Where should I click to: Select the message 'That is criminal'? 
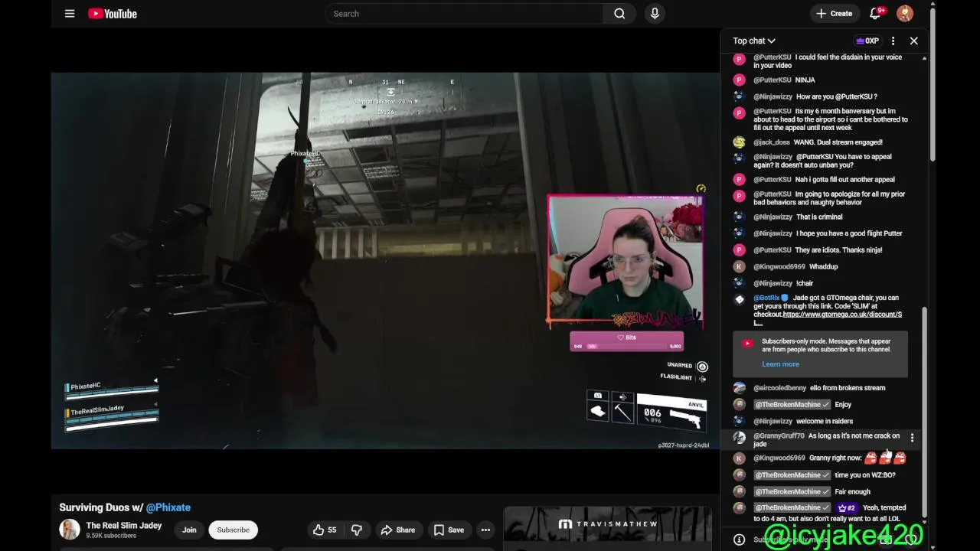click(819, 217)
